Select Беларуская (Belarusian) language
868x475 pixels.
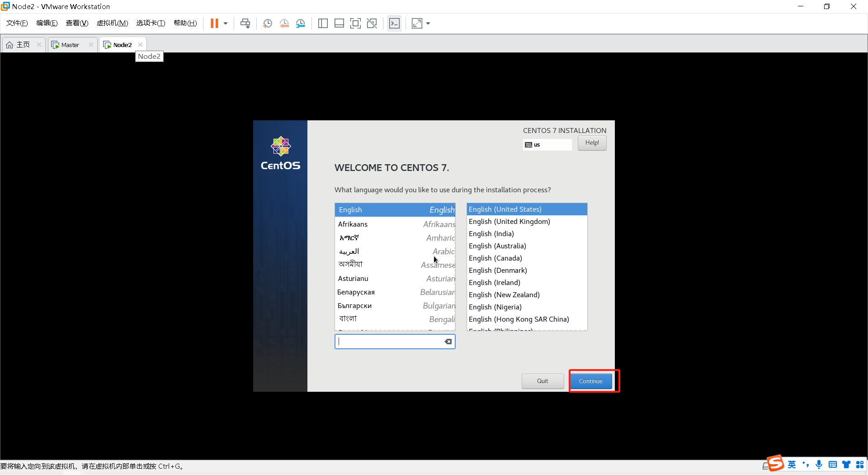(395, 292)
